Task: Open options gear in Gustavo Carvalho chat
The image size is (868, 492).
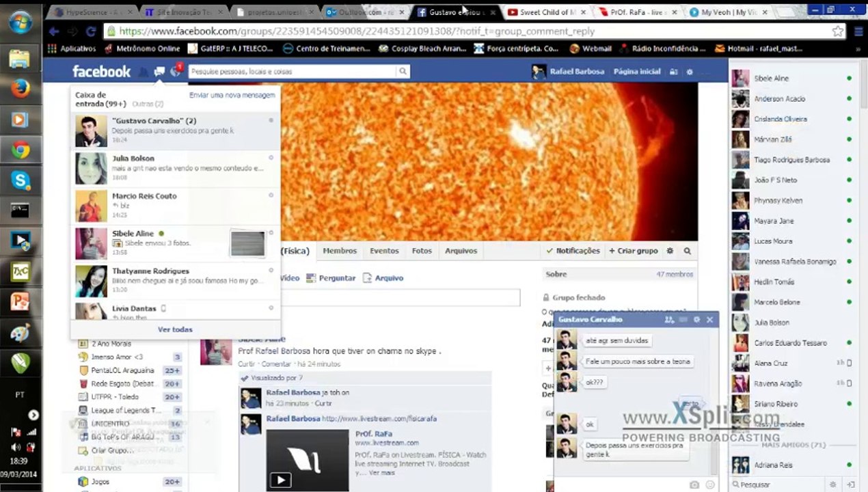Action: click(696, 320)
